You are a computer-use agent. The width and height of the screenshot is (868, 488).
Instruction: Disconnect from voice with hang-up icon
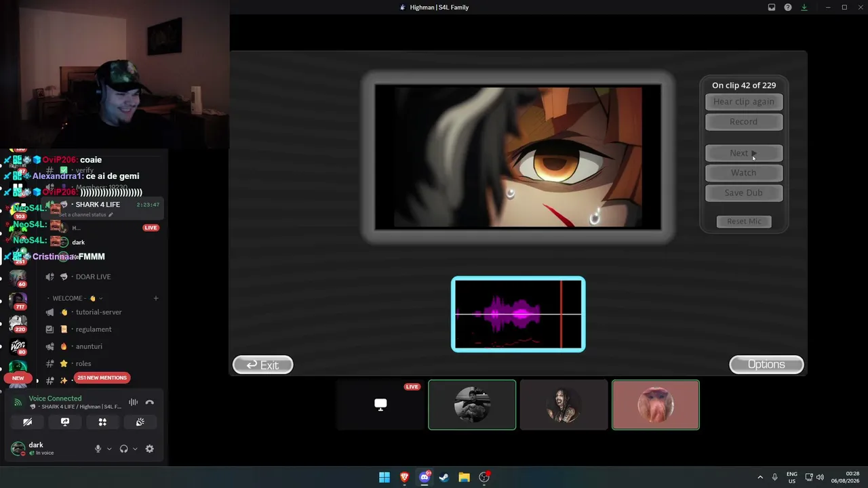(x=150, y=403)
